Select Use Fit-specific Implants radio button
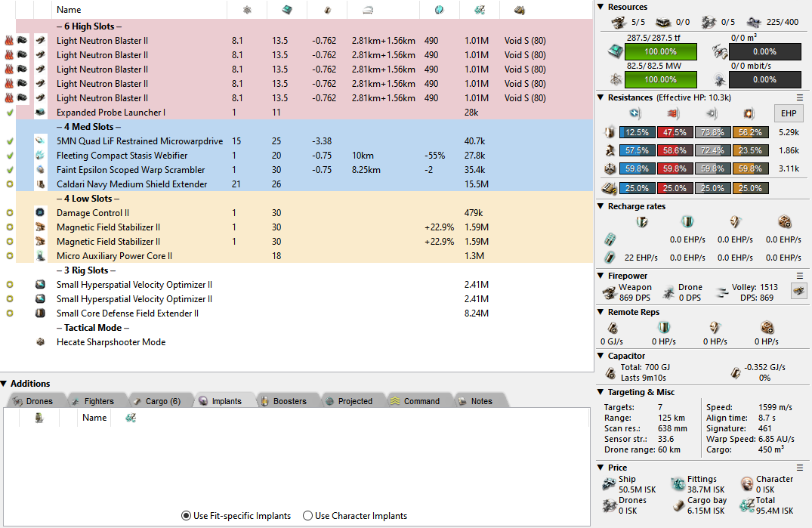Image resolution: width=812 pixels, height=528 pixels. pos(186,516)
